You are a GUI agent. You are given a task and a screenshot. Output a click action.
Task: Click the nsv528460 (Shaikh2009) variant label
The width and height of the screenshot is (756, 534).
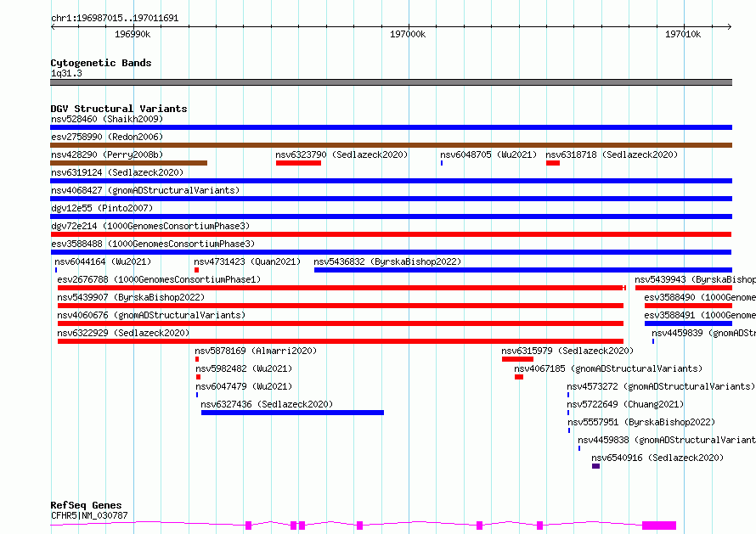(x=107, y=119)
